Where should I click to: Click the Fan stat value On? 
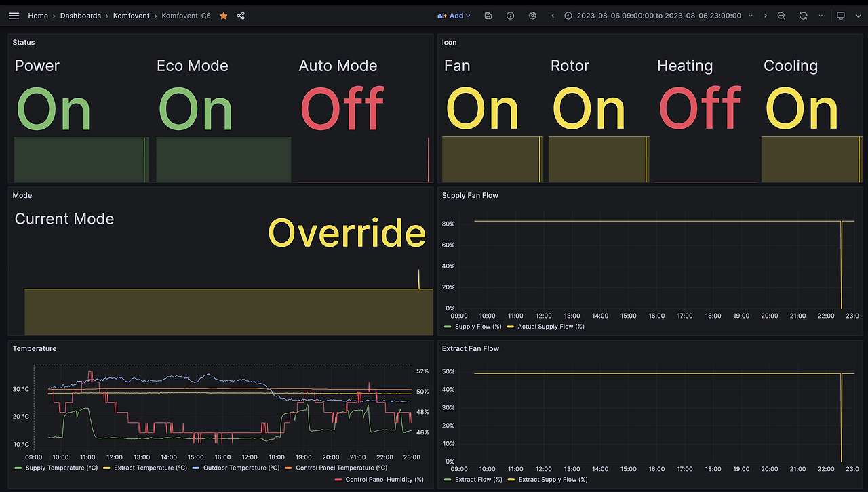click(482, 109)
